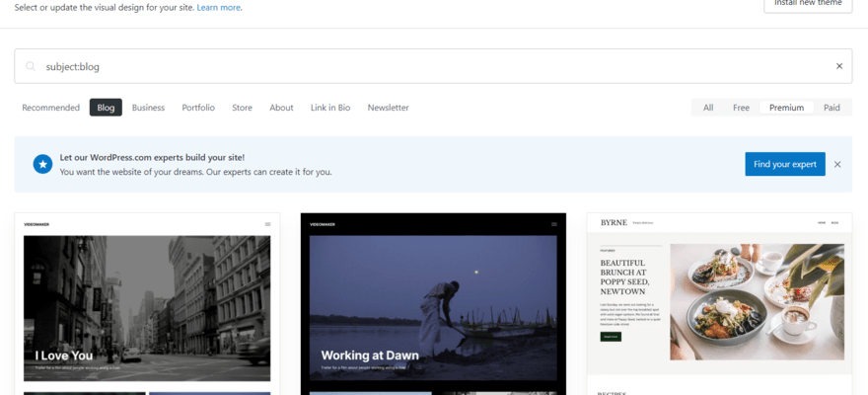Click VIDEOMAKER title in dark theme preview
Image resolution: width=868 pixels, height=395 pixels.
click(x=323, y=224)
